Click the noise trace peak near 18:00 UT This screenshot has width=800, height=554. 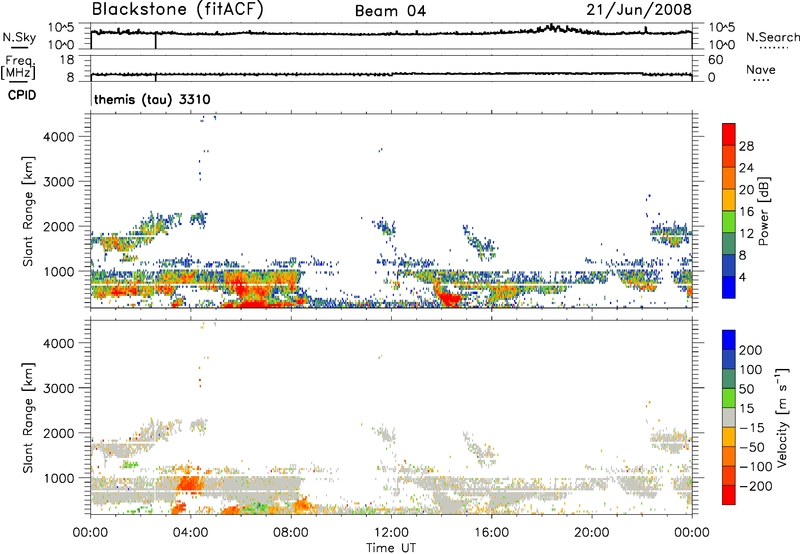[x=550, y=26]
